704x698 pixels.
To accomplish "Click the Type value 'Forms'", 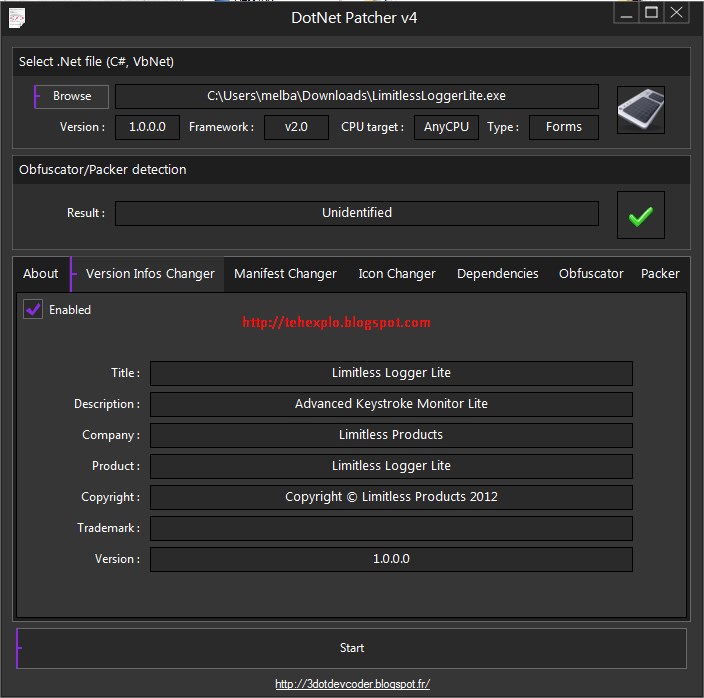I will pos(563,127).
